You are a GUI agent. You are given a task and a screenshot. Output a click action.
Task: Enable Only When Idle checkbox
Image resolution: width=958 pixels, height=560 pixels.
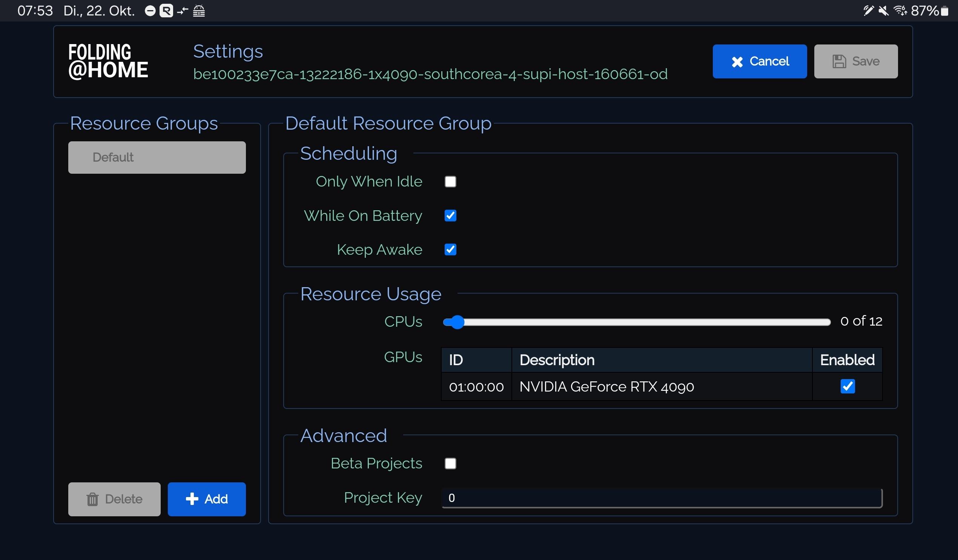[450, 182]
